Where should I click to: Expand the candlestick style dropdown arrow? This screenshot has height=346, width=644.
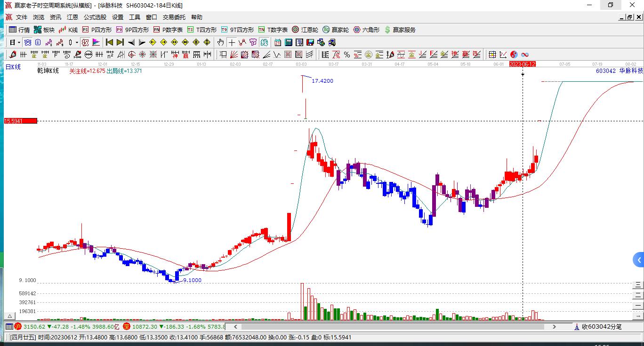(x=77, y=42)
